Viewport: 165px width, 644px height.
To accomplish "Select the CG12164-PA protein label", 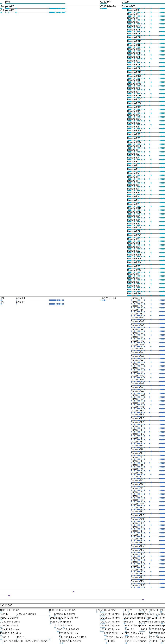I will 108,298.
